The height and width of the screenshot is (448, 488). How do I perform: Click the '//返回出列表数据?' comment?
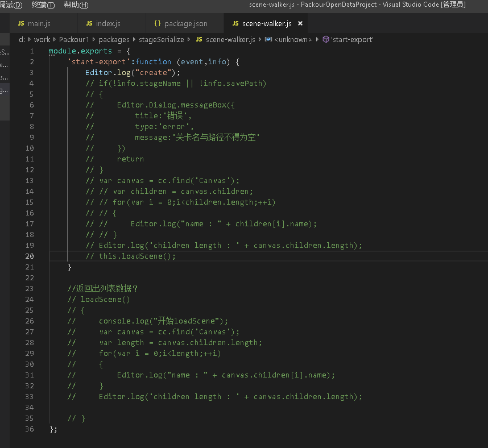tap(102, 289)
